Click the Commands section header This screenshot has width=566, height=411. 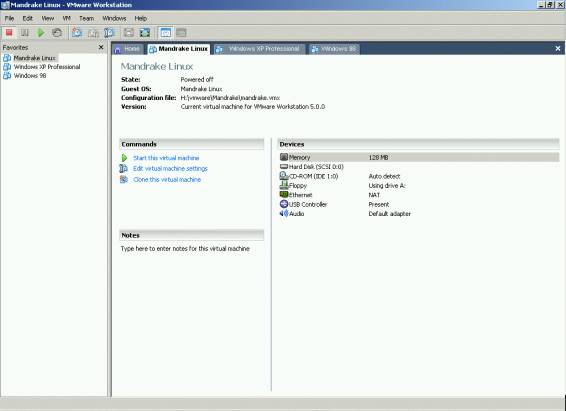[x=192, y=144]
